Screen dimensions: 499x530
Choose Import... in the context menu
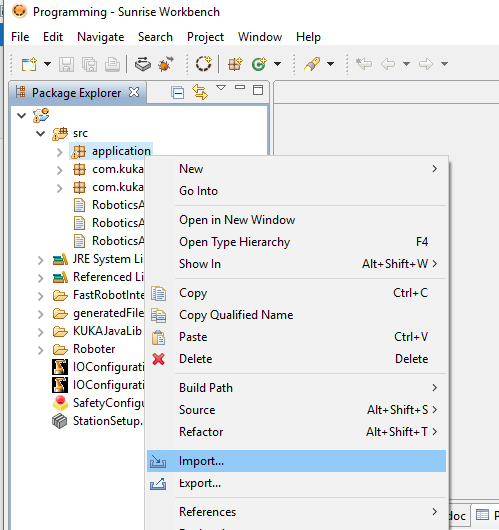(x=296, y=461)
